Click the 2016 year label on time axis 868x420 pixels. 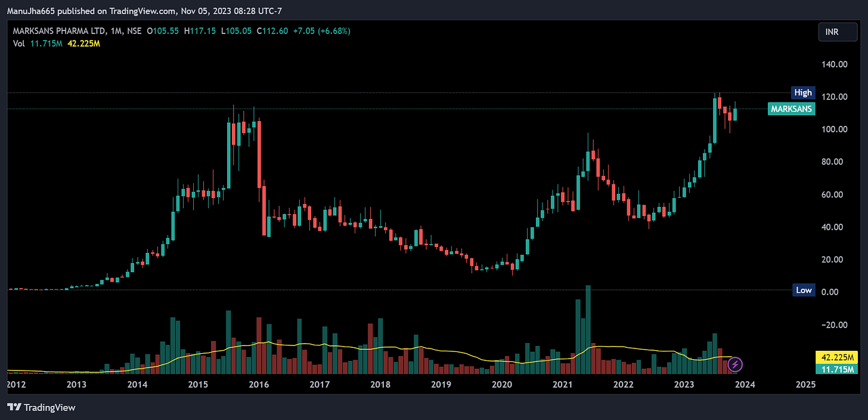(x=259, y=385)
